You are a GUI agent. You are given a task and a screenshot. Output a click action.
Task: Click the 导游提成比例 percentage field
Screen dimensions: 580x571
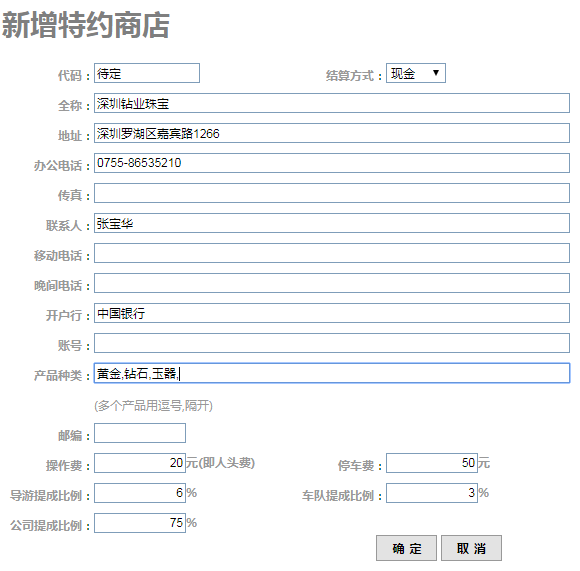coord(140,493)
